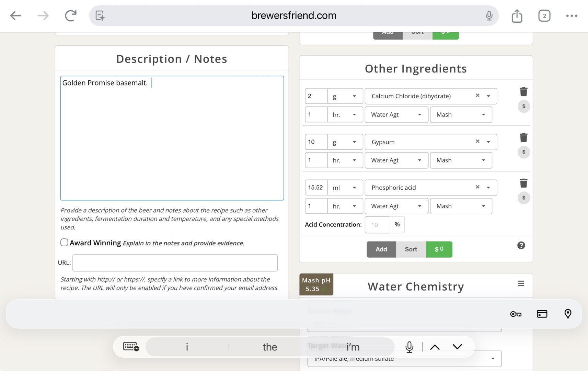
Task: Expand the Gypsum ingredient name dropdown
Action: [488, 142]
